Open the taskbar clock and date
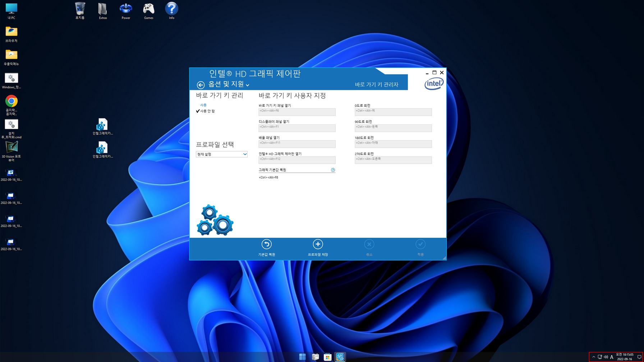Viewport: 644px width, 362px height. click(x=625, y=357)
